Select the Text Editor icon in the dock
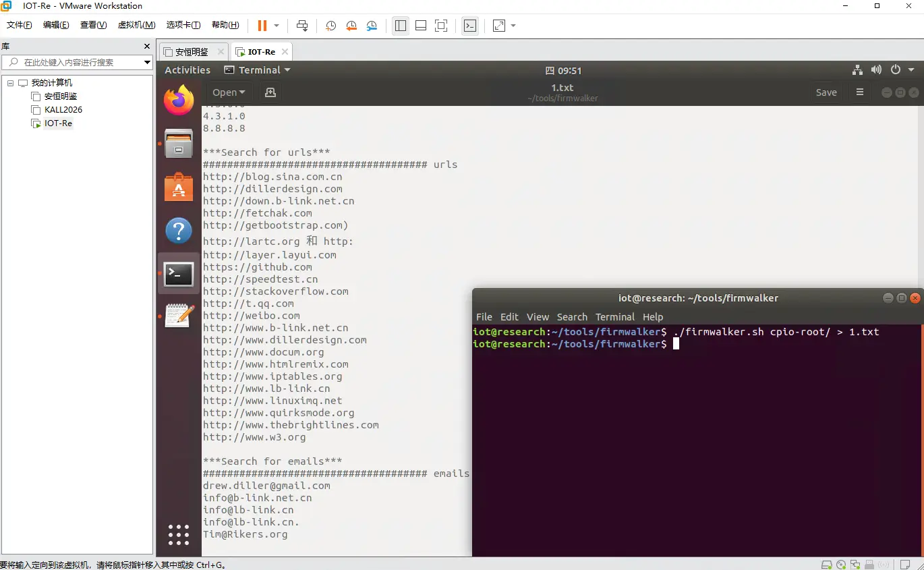The height and width of the screenshot is (570, 924). pyautogui.click(x=179, y=316)
